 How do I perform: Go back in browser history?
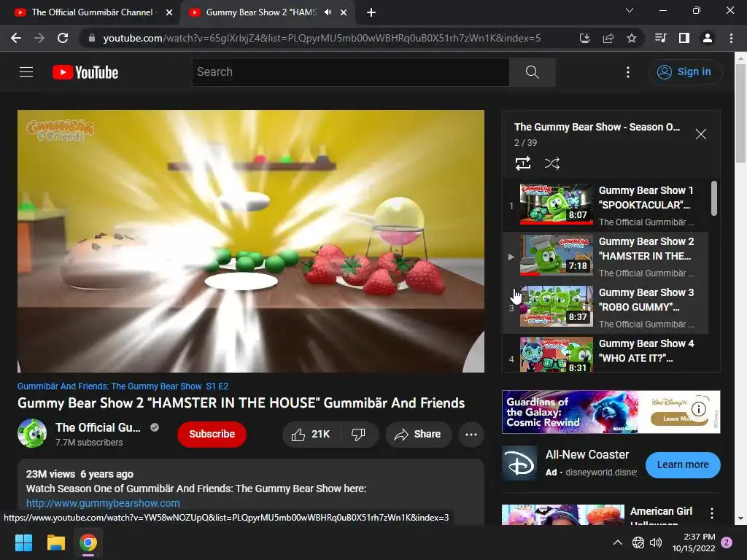coord(16,38)
